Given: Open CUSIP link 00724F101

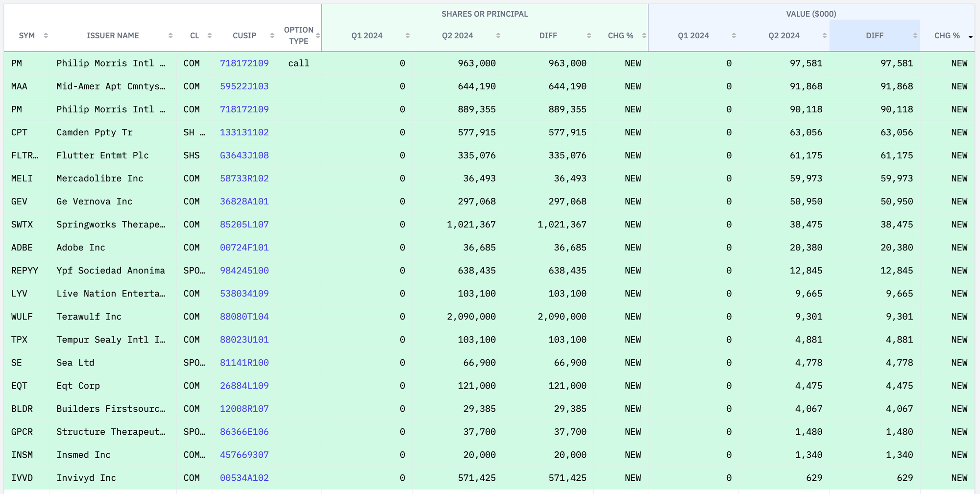Looking at the screenshot, I should tap(244, 247).
